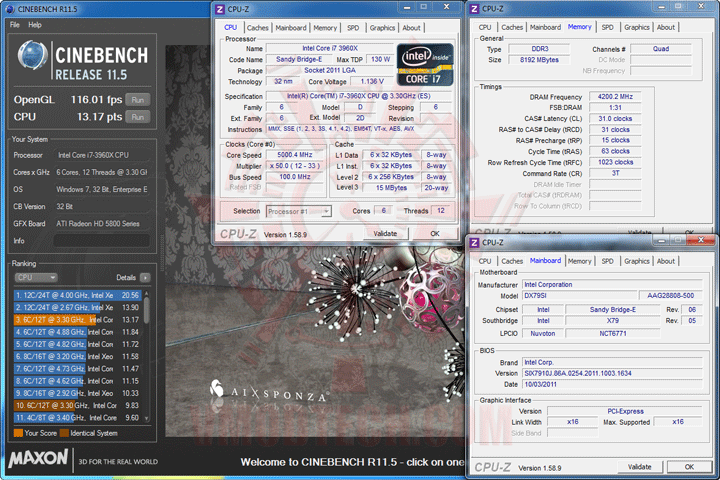The height and width of the screenshot is (480, 720).
Task: Select ranking row 3 6C/12T @ 3.30 GHz 13.17
Action: pos(78,320)
